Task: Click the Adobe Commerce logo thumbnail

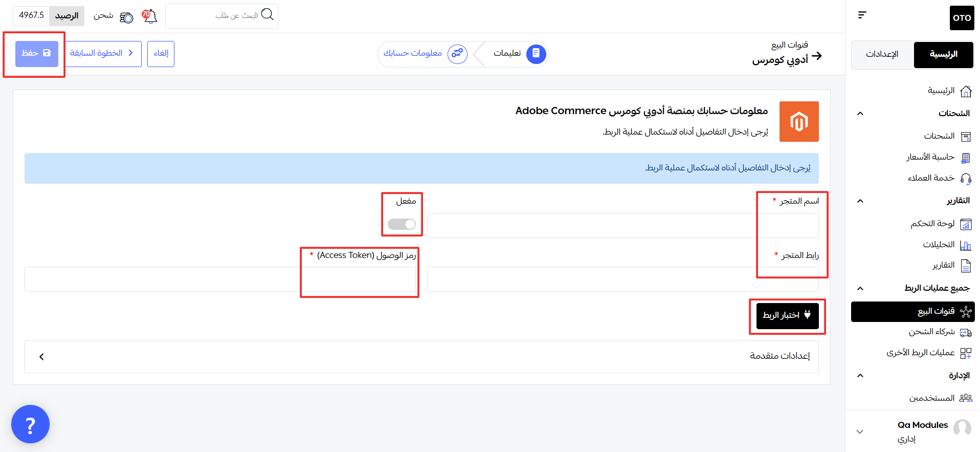Action: coord(799,122)
